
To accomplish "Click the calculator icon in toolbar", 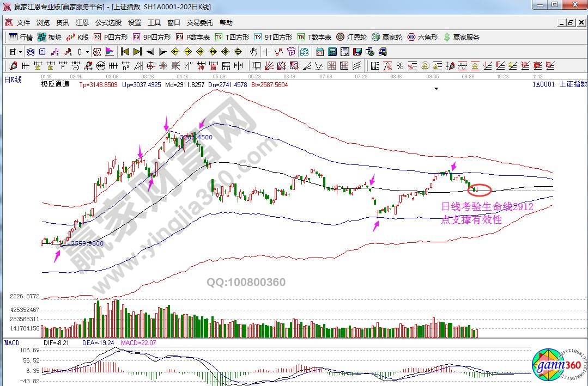I will pyautogui.click(x=332, y=52).
